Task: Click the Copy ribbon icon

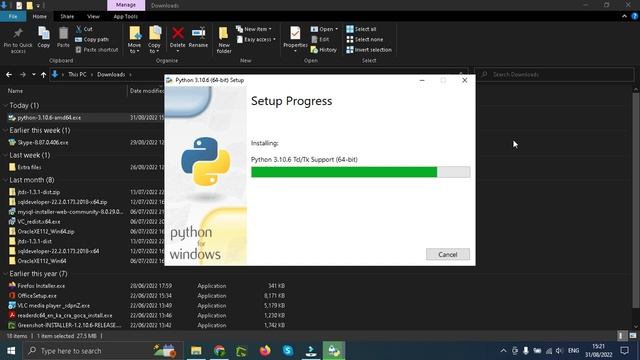Action: click(44, 33)
